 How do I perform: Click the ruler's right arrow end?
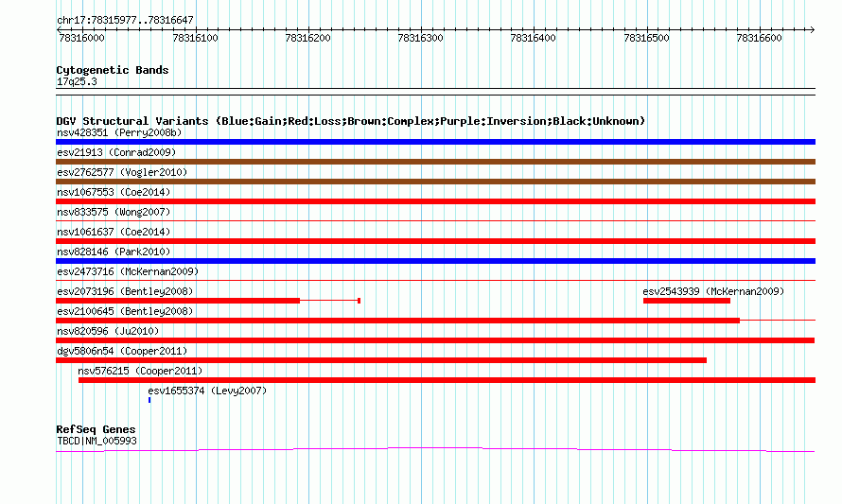[x=813, y=29]
